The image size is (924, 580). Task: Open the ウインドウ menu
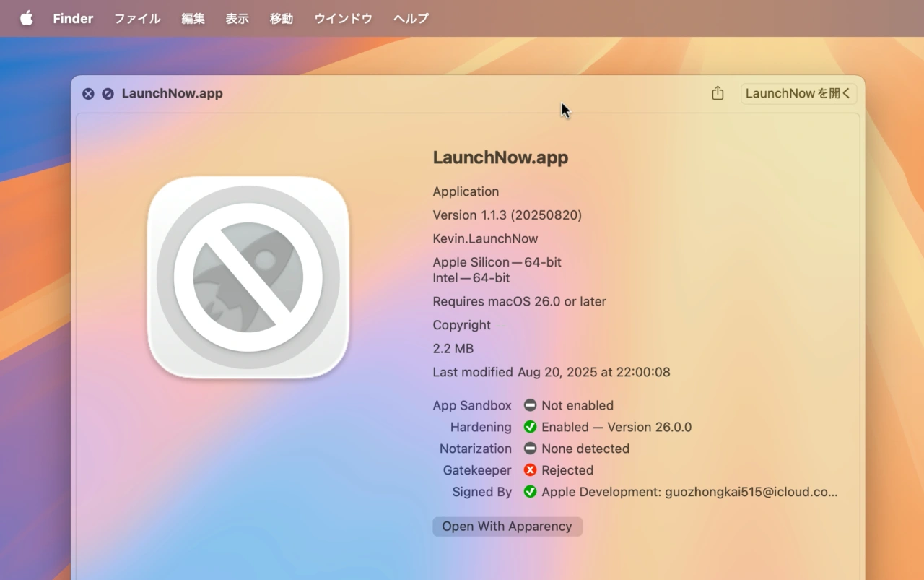click(343, 18)
